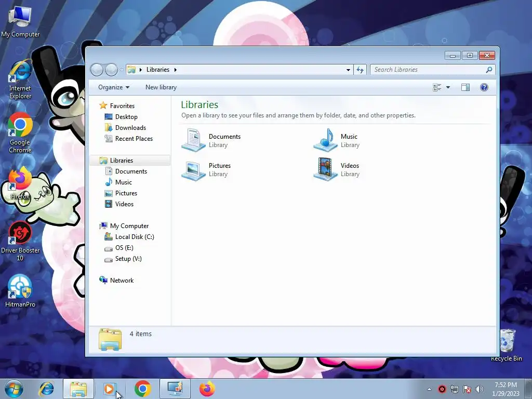The height and width of the screenshot is (399, 532).
Task: Expand the view options dropdown arrow
Action: 448,87
